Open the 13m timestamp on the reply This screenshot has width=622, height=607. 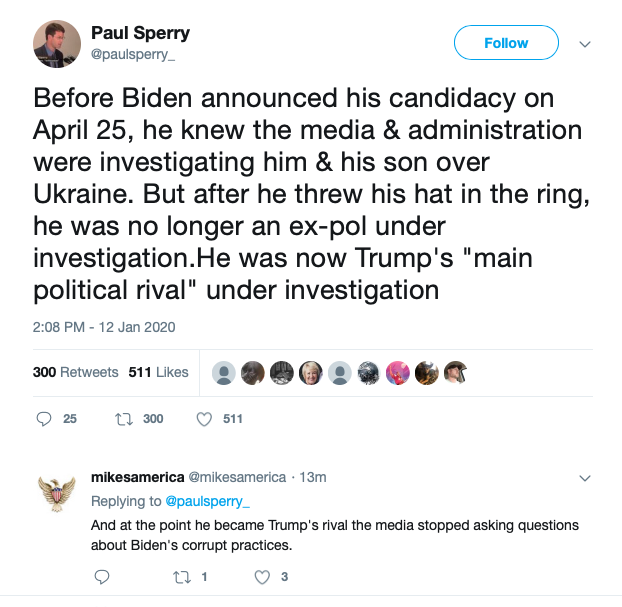(314, 477)
